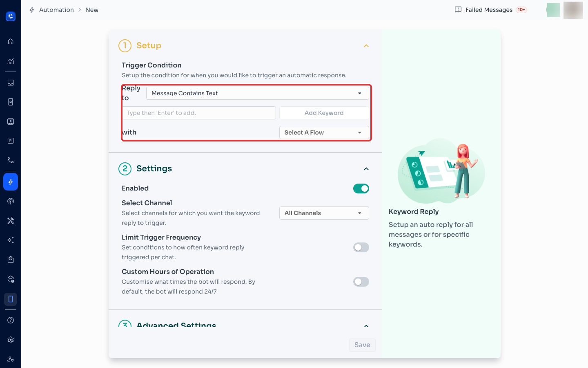Click the New breadcrumb item
588x368 pixels.
(x=92, y=10)
